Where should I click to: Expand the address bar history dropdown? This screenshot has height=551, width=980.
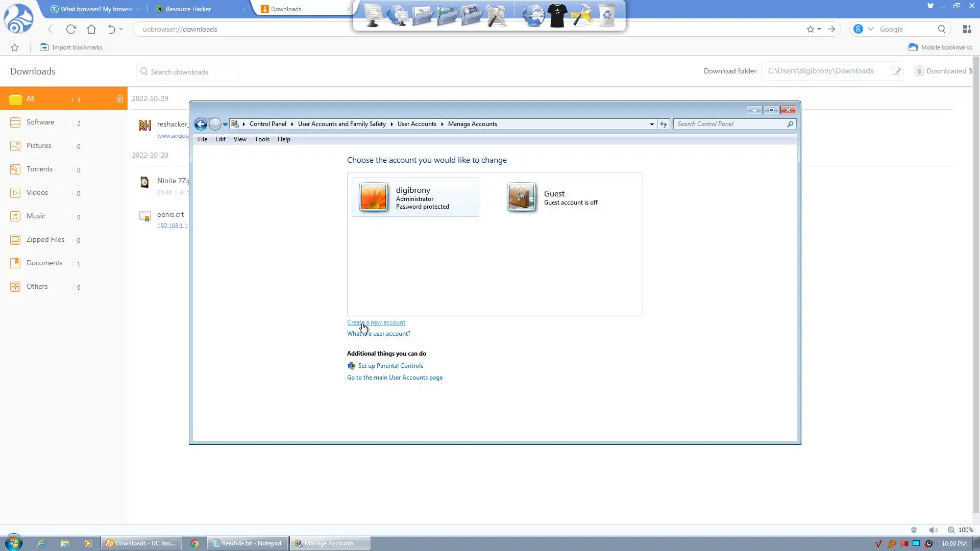652,124
